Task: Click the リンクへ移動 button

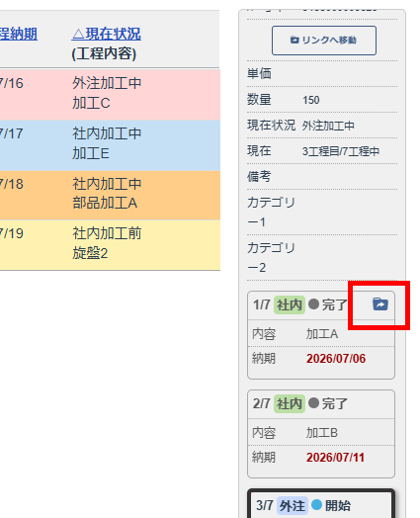Action: tap(324, 41)
